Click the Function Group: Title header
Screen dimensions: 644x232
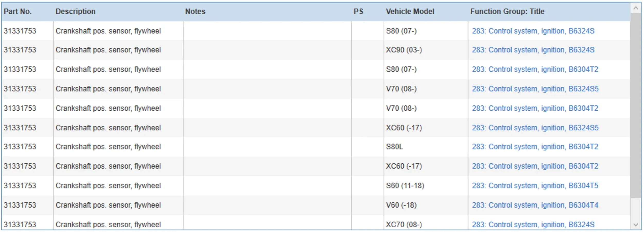507,12
